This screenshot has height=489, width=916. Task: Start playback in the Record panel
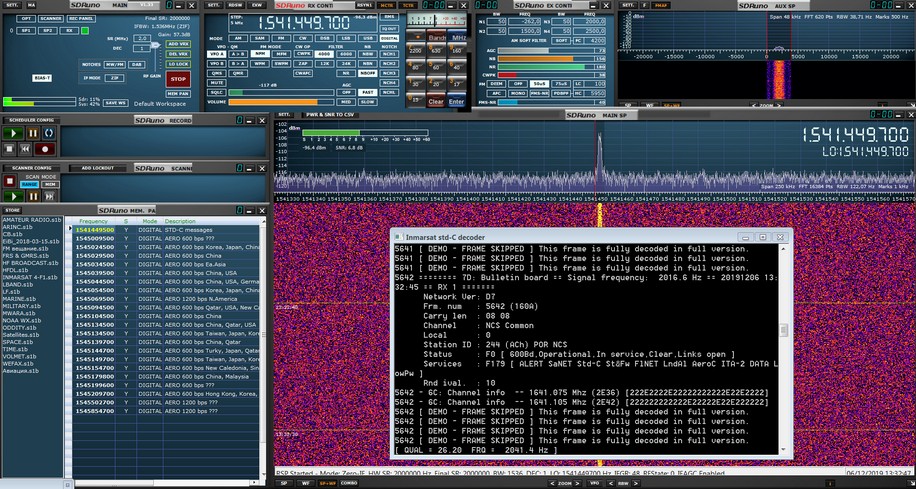click(x=13, y=133)
